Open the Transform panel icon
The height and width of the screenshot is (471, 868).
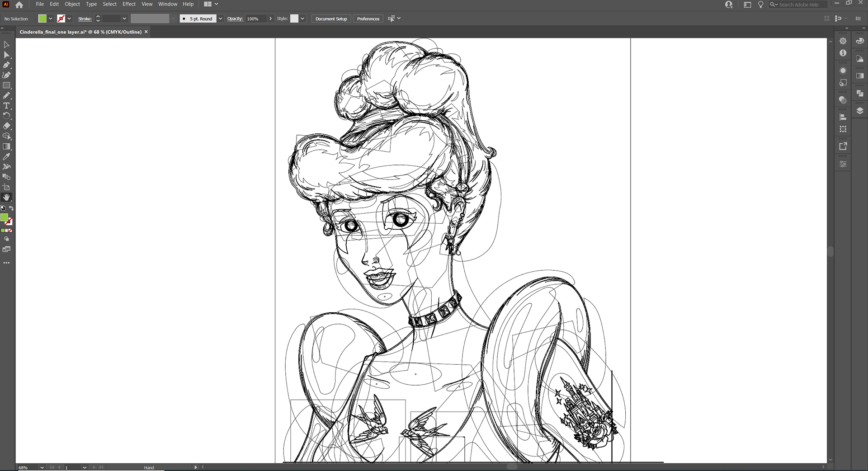click(x=843, y=83)
